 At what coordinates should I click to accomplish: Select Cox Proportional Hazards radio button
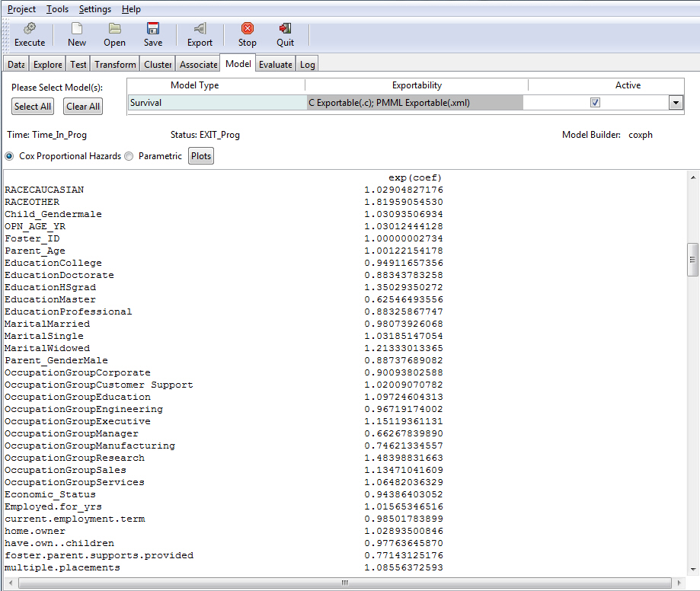[x=9, y=156]
